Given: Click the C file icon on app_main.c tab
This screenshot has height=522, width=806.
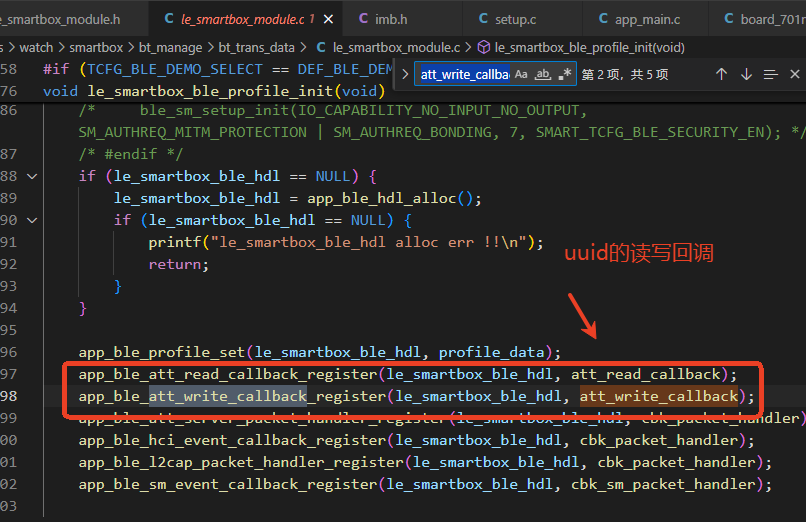Looking at the screenshot, I should (603, 19).
